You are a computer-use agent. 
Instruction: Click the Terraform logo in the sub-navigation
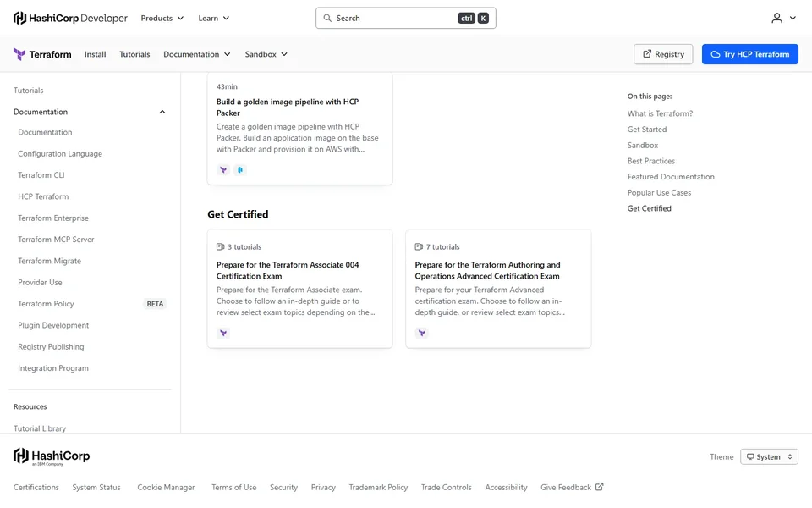(x=42, y=54)
